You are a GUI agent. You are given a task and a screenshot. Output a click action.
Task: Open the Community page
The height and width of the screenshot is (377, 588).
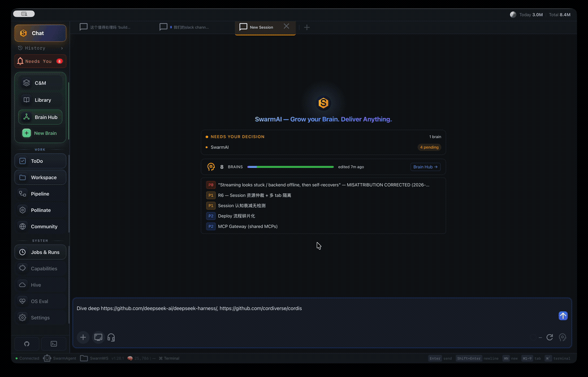click(x=40, y=226)
